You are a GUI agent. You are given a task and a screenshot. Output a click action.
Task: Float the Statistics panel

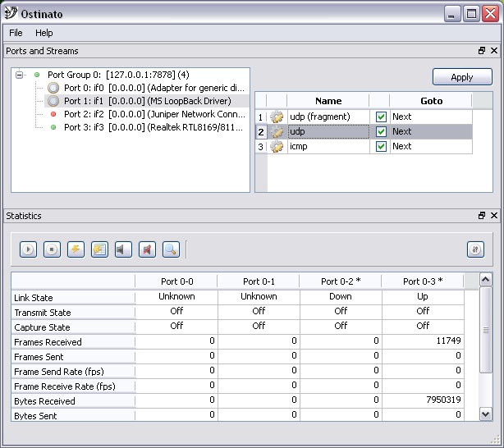482,216
